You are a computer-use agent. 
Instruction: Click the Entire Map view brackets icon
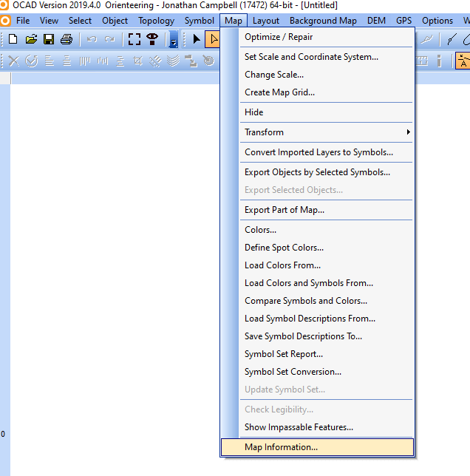[x=134, y=39]
